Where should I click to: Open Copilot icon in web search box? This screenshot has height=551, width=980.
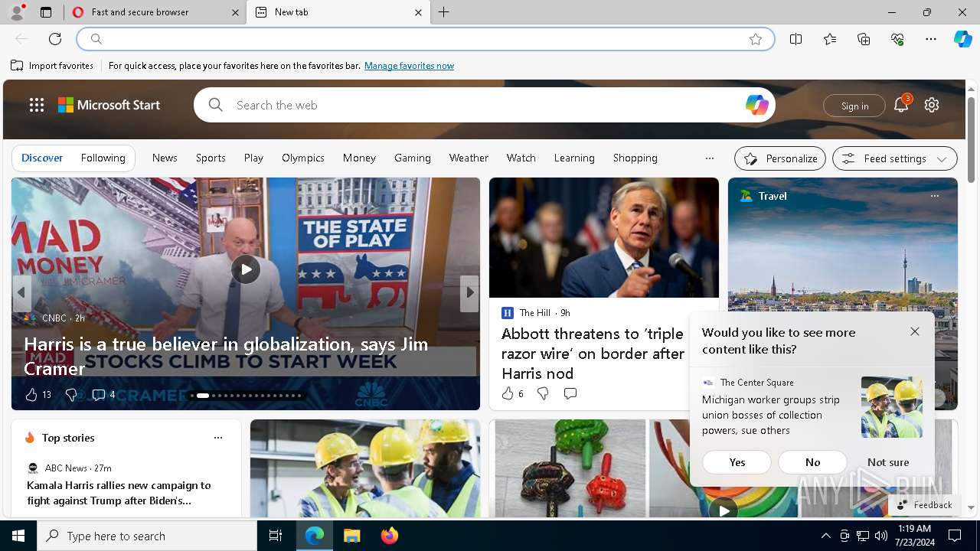coord(756,105)
